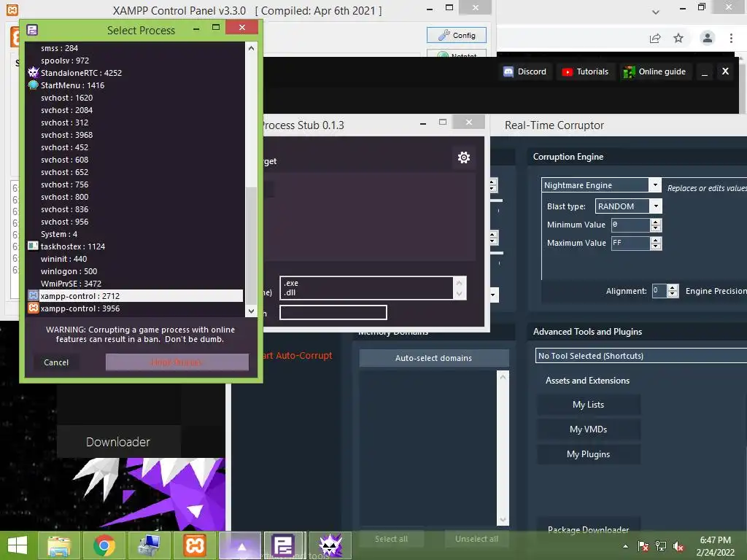
Task: Show hidden tray icons arrow
Action: click(625, 546)
